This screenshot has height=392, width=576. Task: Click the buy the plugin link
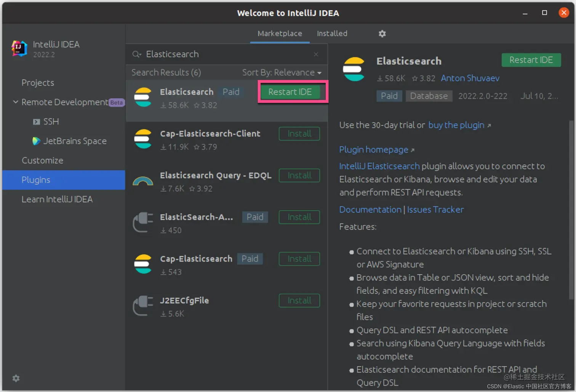[456, 125]
